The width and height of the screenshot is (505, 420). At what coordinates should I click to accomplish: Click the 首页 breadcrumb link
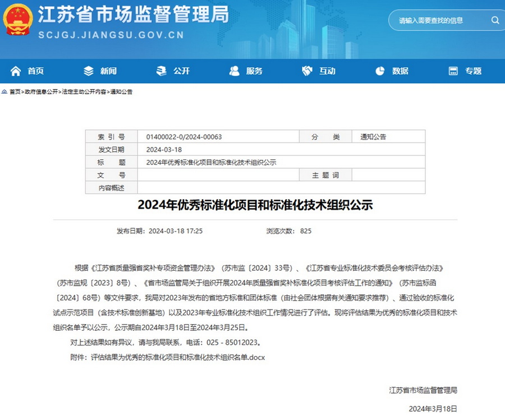[15, 91]
